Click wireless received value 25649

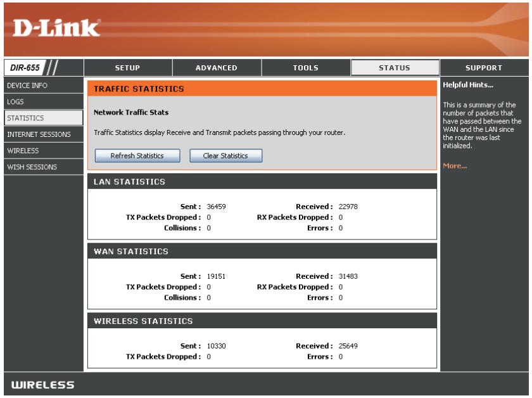coord(348,345)
